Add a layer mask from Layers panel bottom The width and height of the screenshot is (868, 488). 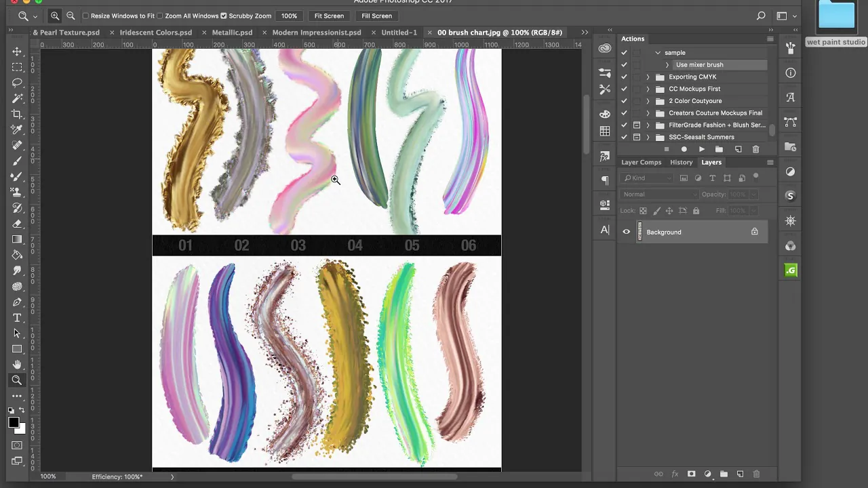691,474
